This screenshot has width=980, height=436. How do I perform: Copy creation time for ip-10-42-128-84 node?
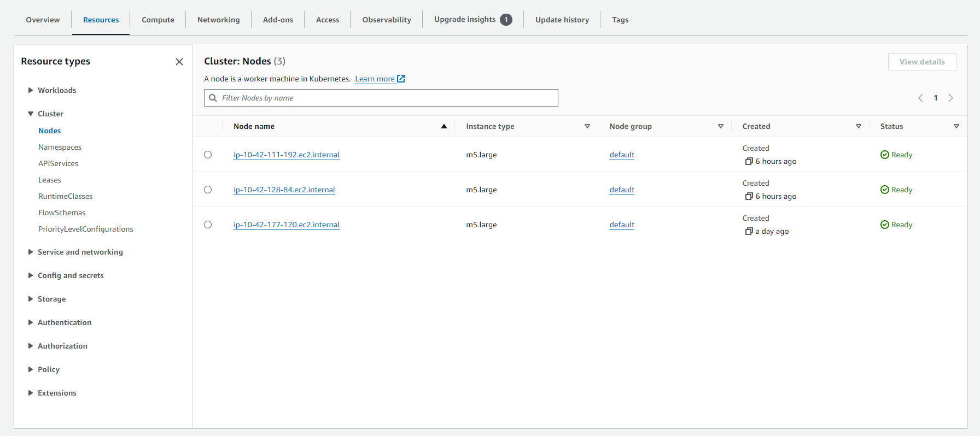pyautogui.click(x=749, y=196)
